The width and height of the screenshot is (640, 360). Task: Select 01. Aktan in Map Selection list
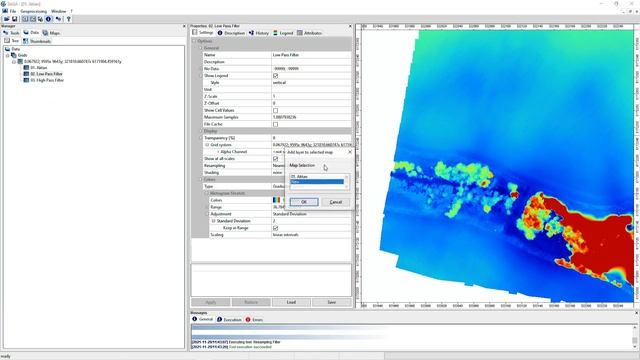(317, 176)
